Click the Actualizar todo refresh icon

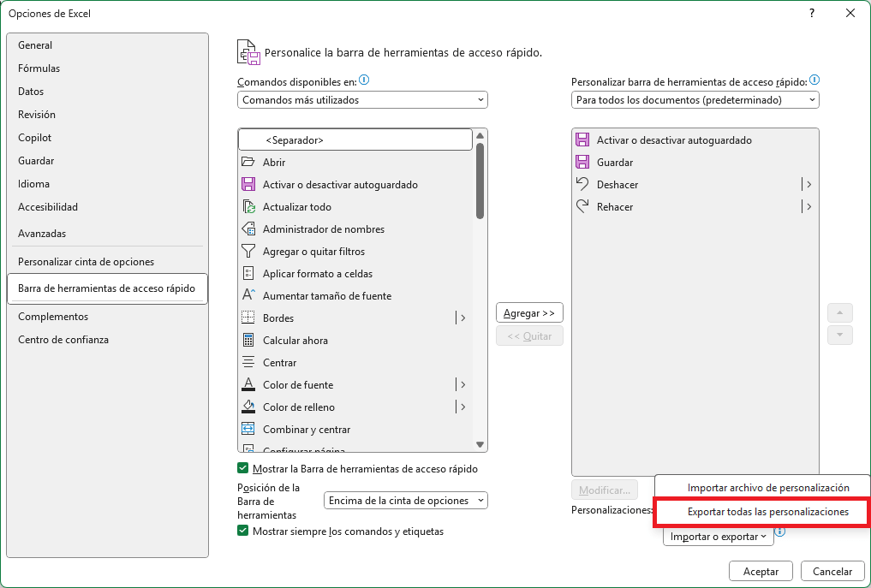pos(248,206)
